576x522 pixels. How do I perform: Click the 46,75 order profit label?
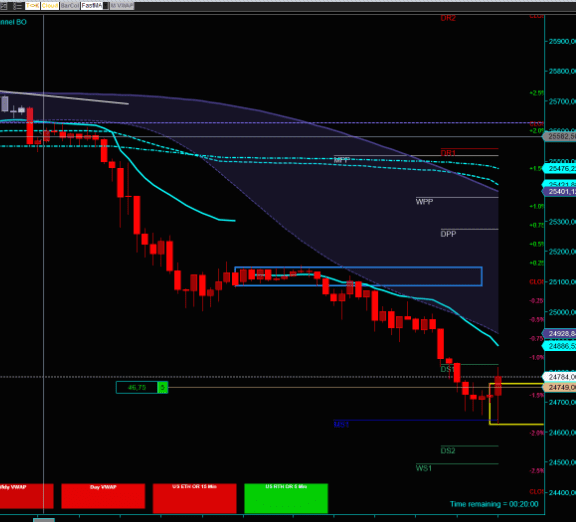[137, 388]
